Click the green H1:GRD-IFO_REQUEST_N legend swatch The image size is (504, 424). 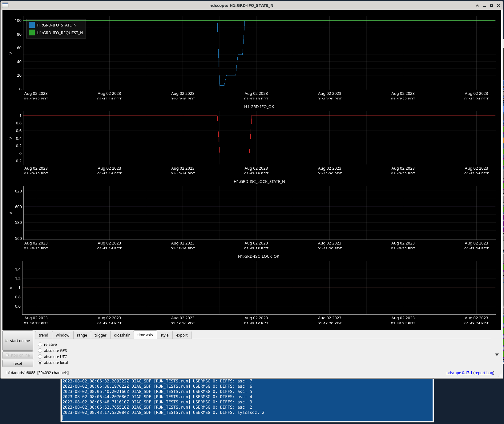coord(32,33)
